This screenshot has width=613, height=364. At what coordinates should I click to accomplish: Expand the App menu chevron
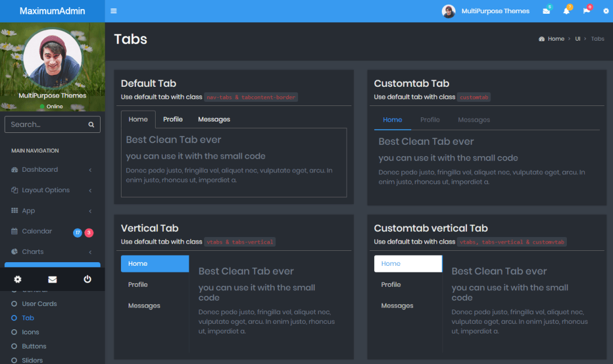[90, 211]
